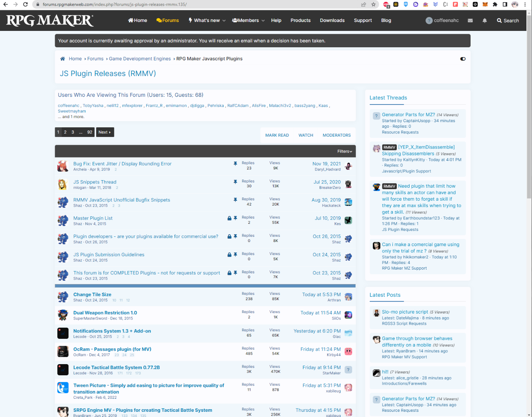Image resolution: width=532 pixels, height=417 pixels.
Task: Open the Change Tile Size thread
Action: click(92, 295)
